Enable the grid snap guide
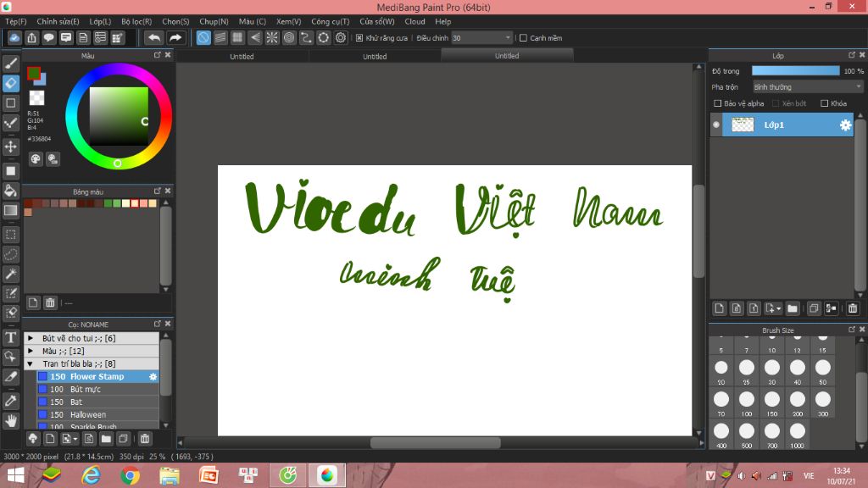 click(237, 37)
